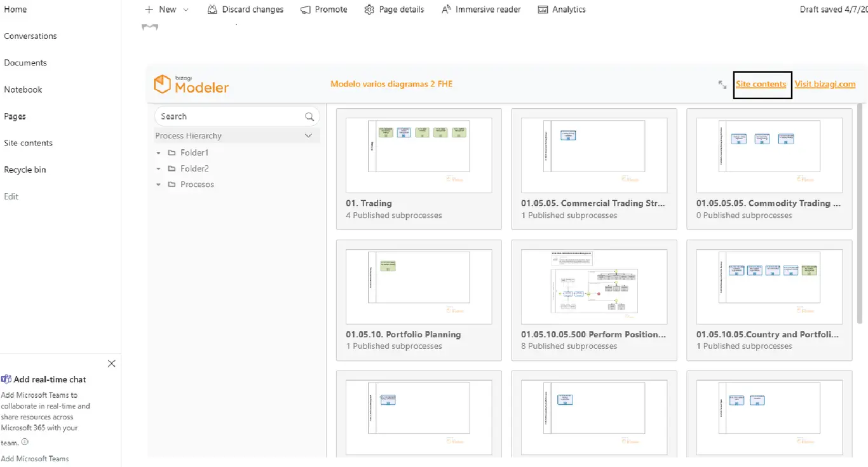
Task: Open the New dropdown menu
Action: coord(167,10)
